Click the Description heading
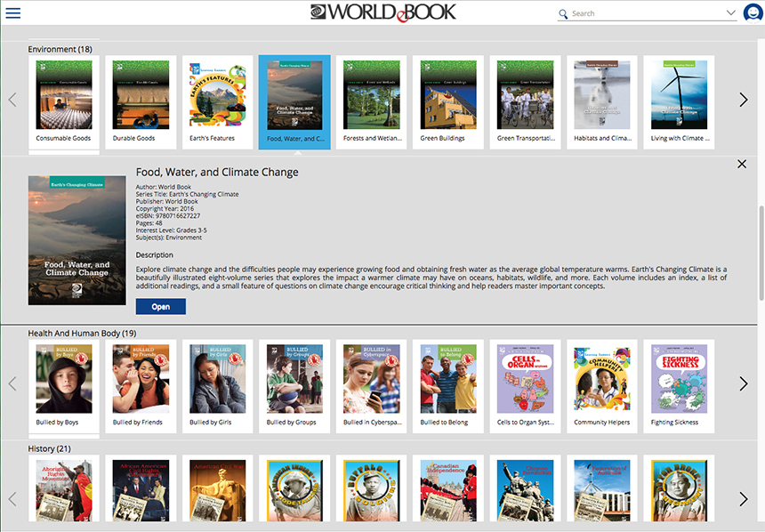765x532 pixels. pos(154,255)
